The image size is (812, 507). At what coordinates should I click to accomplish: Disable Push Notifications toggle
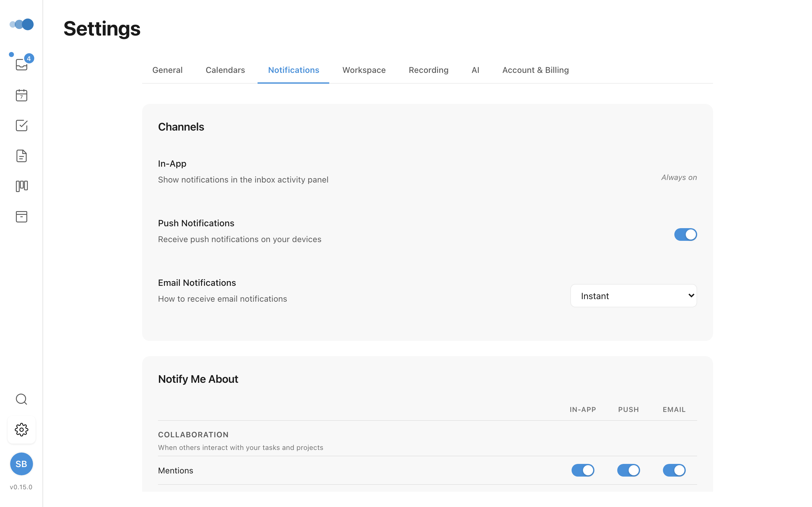685,234
